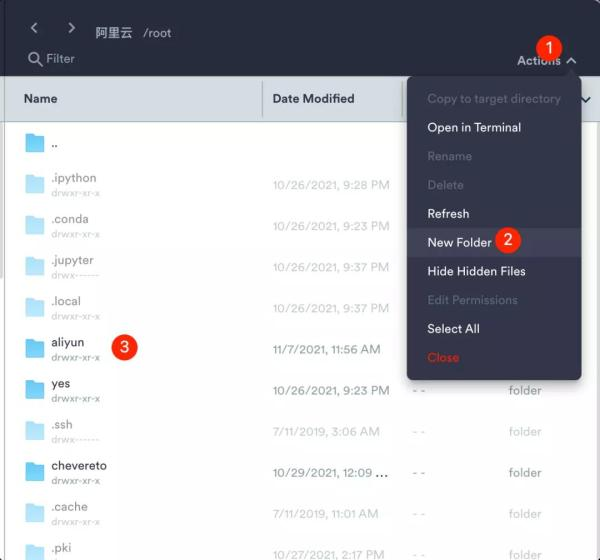Click date 10/26/2021, 9:28 PM
600x560 pixels.
[331, 185]
